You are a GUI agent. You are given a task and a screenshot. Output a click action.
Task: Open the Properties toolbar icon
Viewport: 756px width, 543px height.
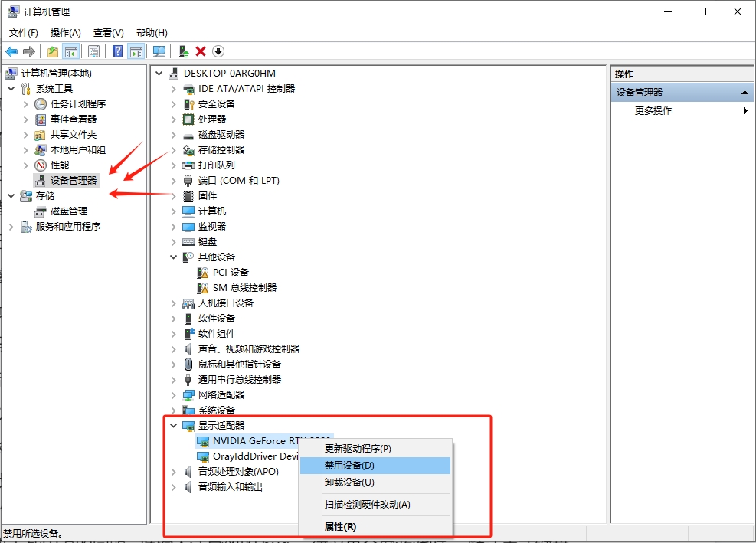coord(94,51)
